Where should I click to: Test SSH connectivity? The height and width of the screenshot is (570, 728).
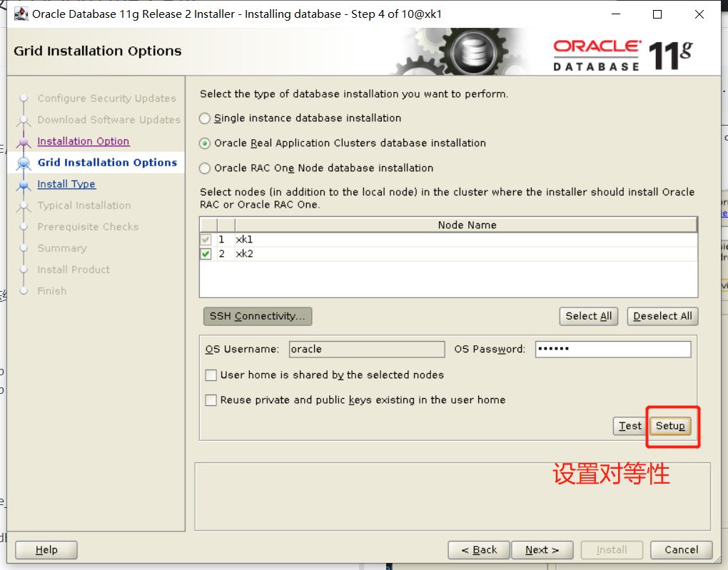pyautogui.click(x=630, y=426)
